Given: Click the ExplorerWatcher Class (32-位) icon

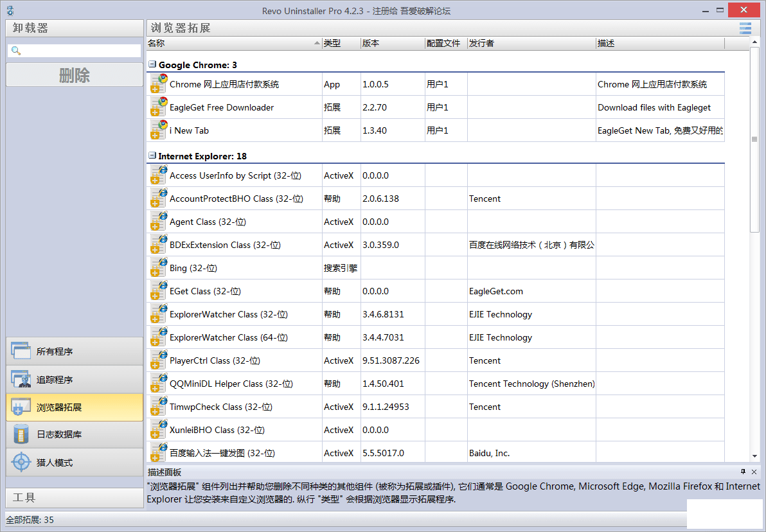Looking at the screenshot, I should click(159, 314).
